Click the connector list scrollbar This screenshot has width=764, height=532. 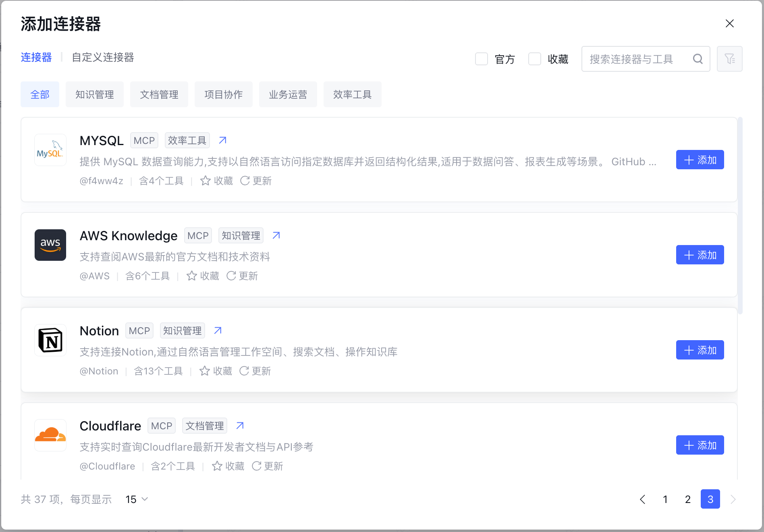(740, 216)
